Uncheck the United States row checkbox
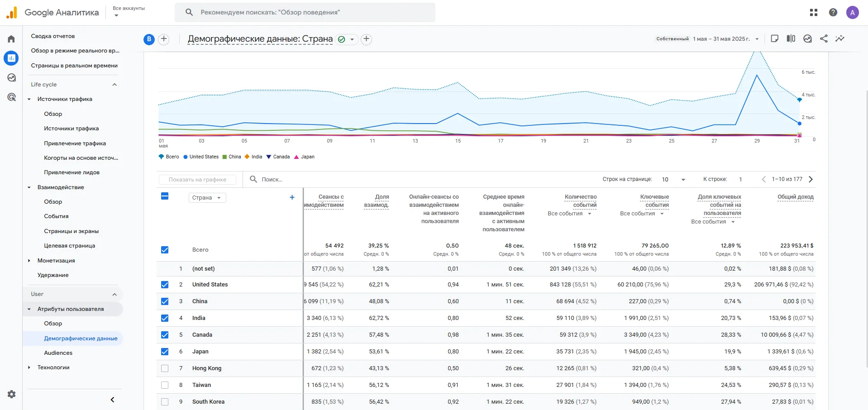The height and width of the screenshot is (410, 868). (x=165, y=285)
